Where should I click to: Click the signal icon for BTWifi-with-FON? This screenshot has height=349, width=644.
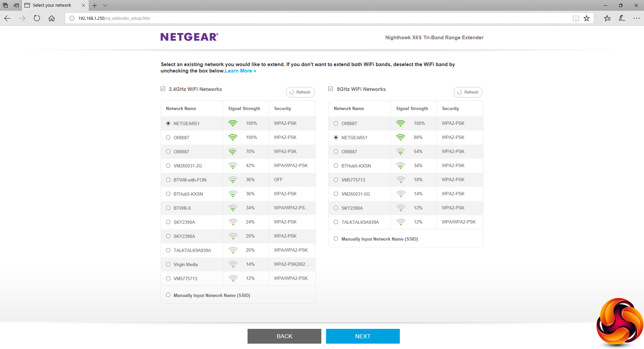tap(233, 180)
